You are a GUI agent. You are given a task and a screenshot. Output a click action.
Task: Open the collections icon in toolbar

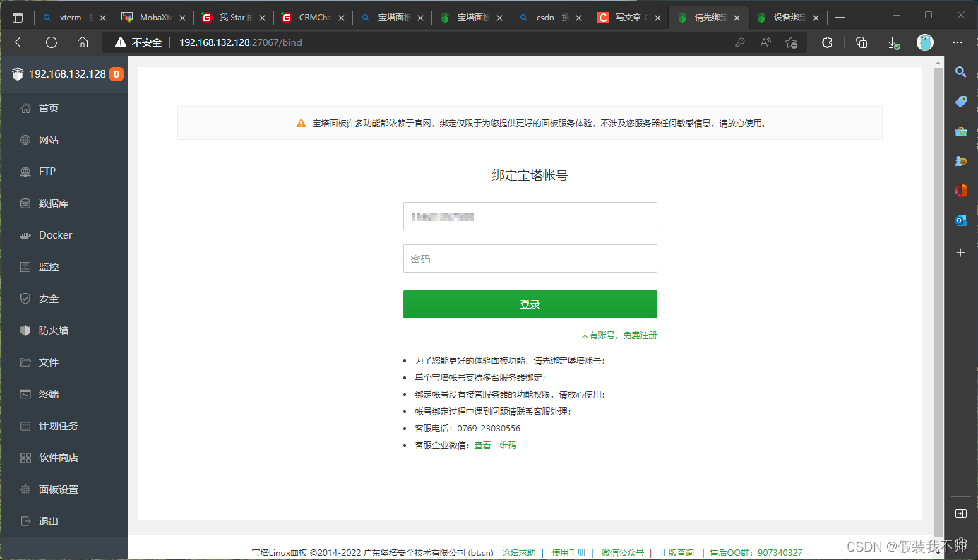click(x=861, y=42)
